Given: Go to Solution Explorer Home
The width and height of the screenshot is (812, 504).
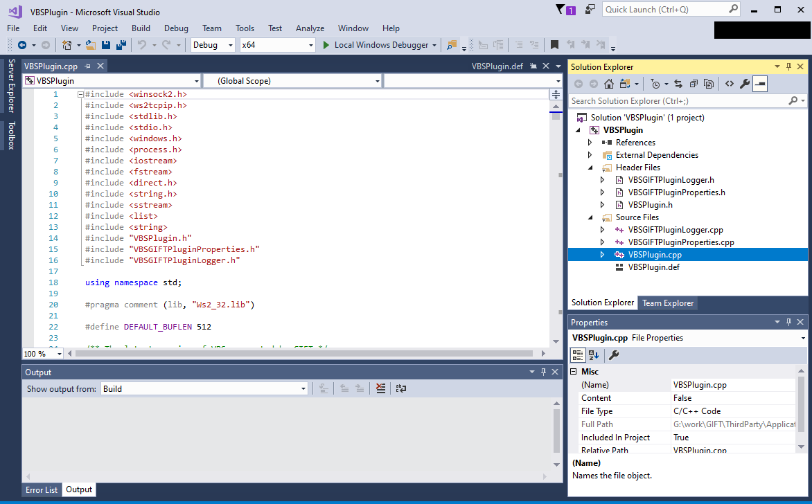Looking at the screenshot, I should pos(609,84).
